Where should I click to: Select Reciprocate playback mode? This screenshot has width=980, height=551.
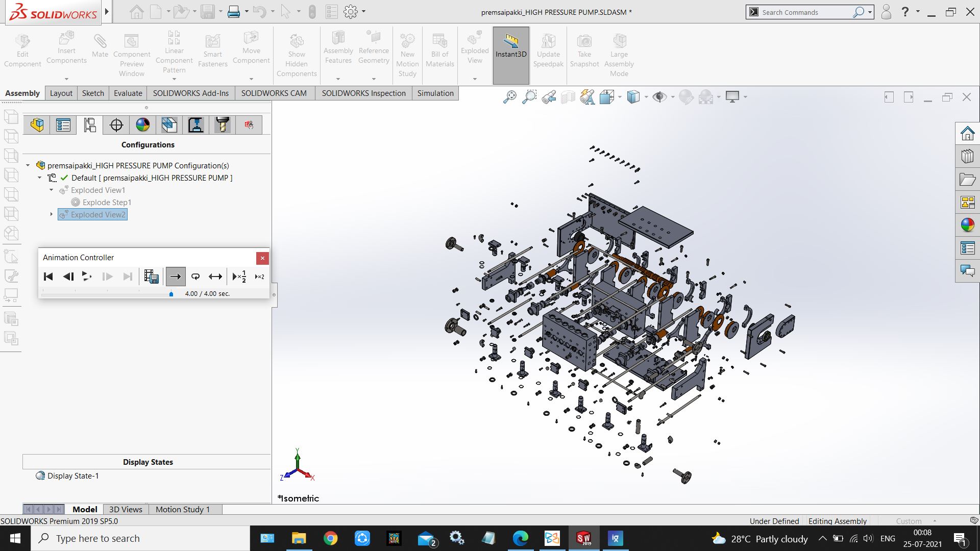[215, 277]
